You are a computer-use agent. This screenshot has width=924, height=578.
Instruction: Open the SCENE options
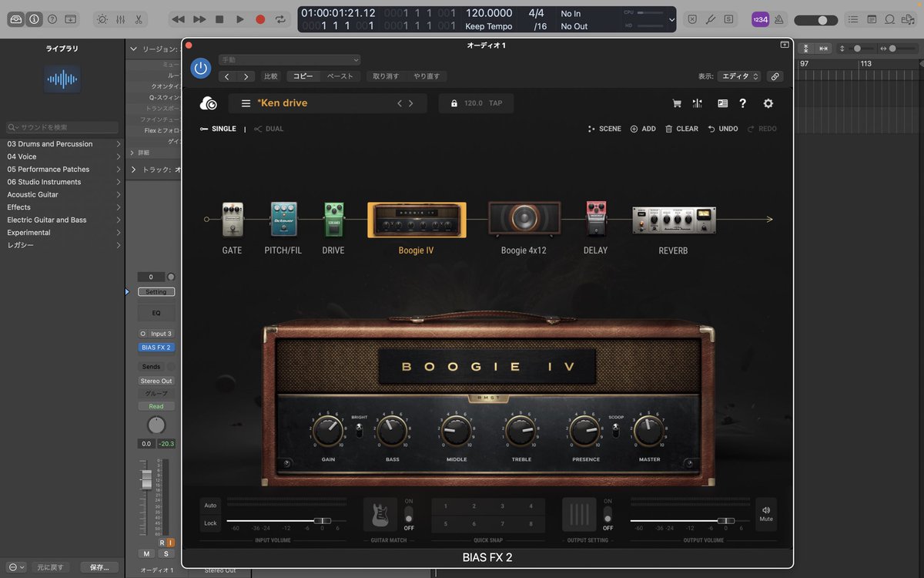coord(604,129)
